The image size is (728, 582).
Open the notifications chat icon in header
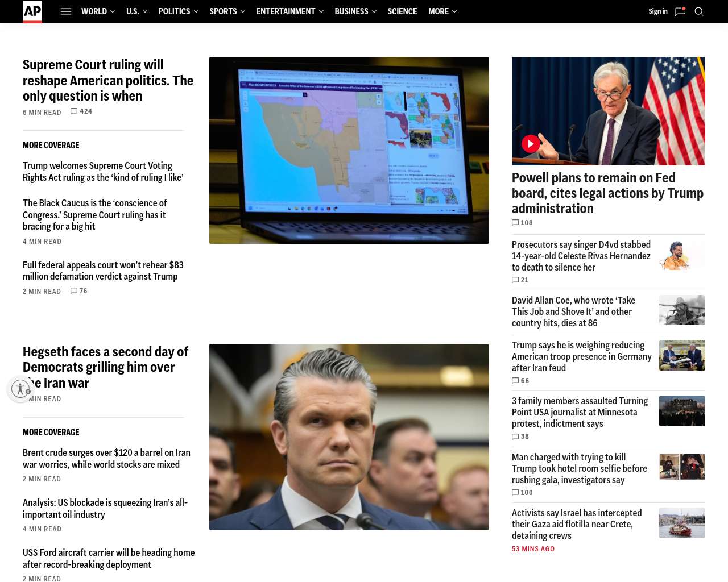pos(680,11)
